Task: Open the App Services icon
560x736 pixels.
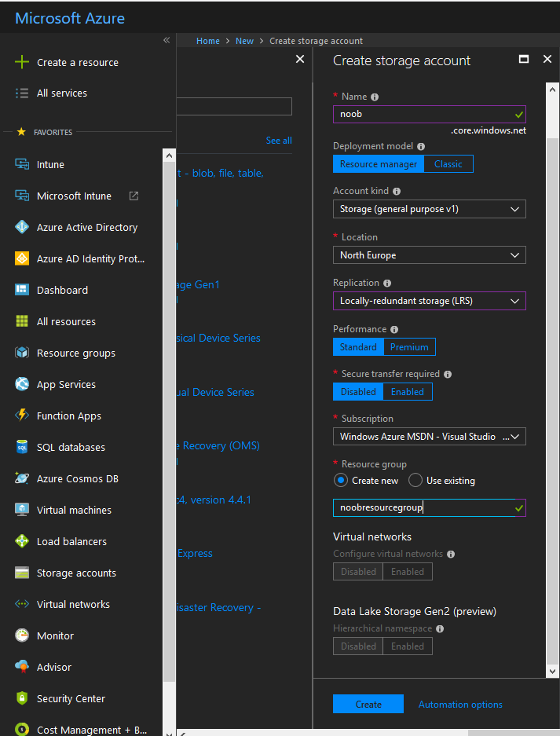Action: pyautogui.click(x=21, y=384)
